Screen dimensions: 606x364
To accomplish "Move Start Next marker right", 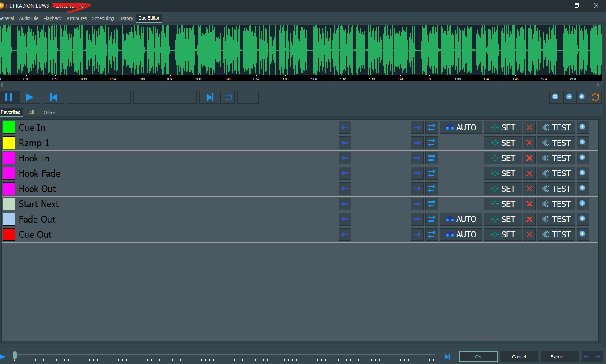I will 417,204.
